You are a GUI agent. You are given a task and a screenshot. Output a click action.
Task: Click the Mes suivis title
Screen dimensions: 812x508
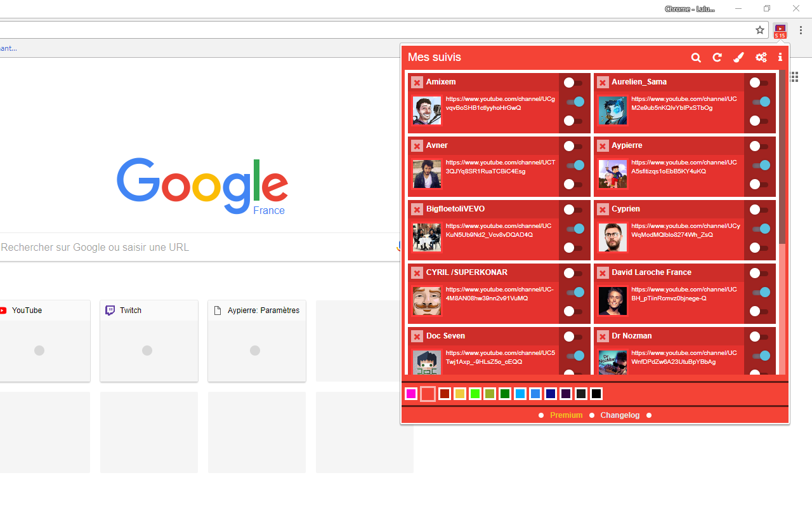435,57
